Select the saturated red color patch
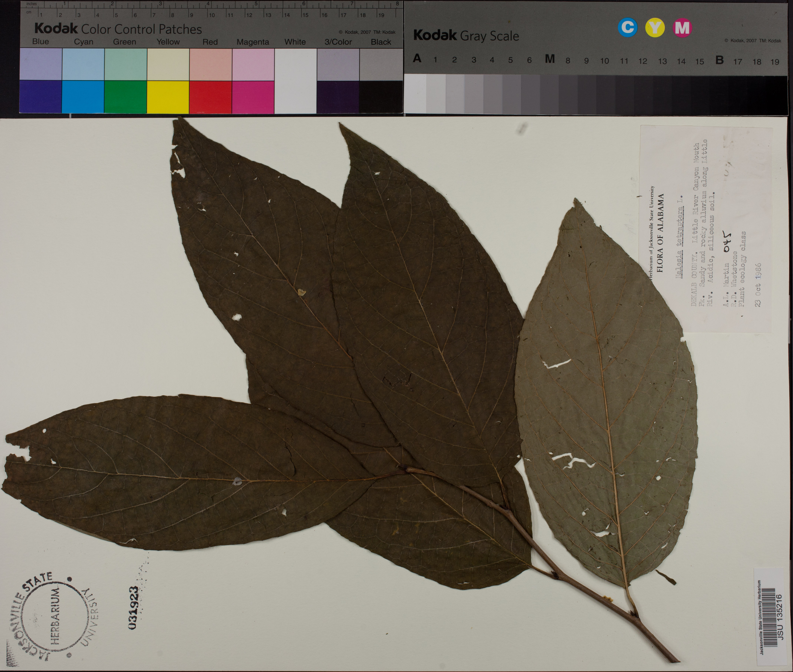793x672 pixels. point(211,97)
